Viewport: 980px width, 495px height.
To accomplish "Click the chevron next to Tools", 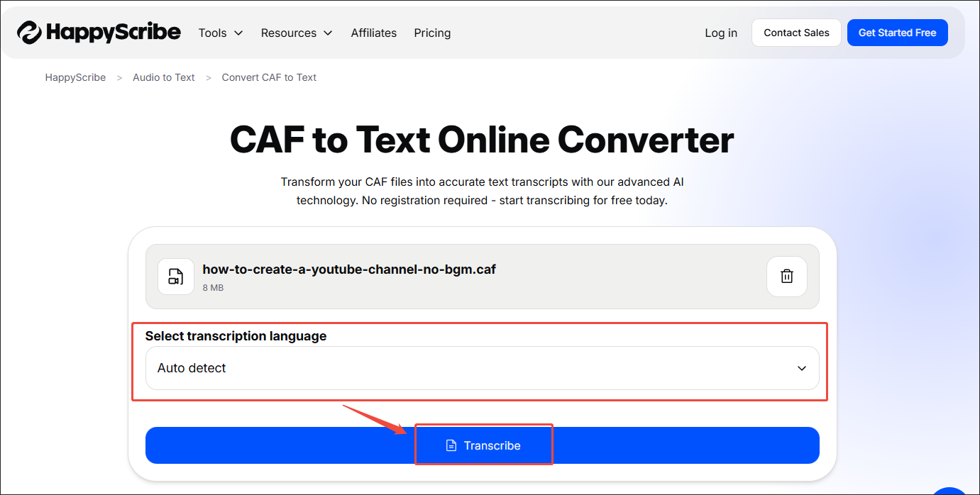I will click(239, 33).
